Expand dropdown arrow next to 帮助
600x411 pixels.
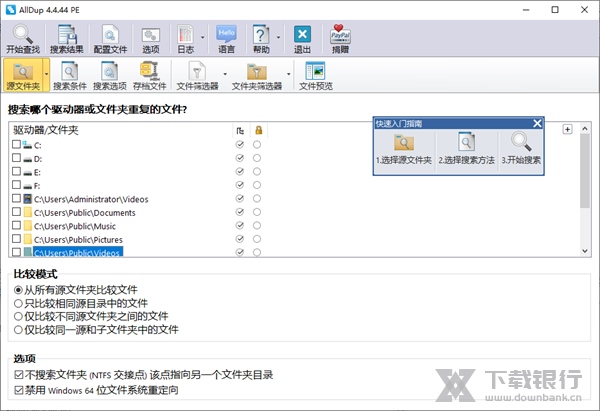coord(278,38)
